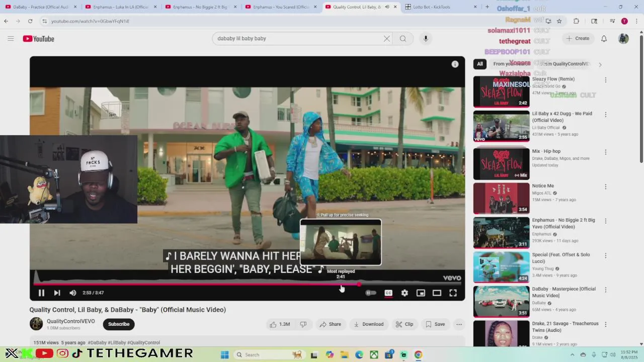Toggle closed captions CC button
This screenshot has height=362, width=644.
[x=388, y=293]
